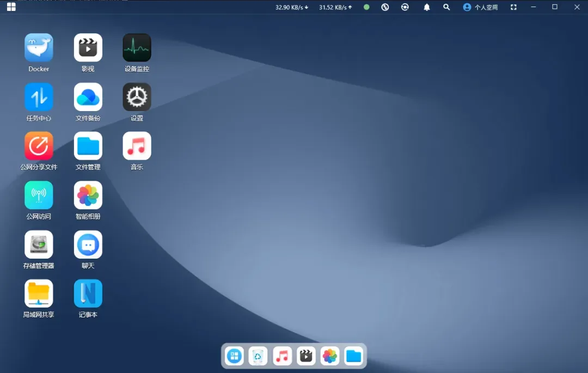Open 智能相册 desktop icon
The height and width of the screenshot is (373, 588).
coord(88,195)
